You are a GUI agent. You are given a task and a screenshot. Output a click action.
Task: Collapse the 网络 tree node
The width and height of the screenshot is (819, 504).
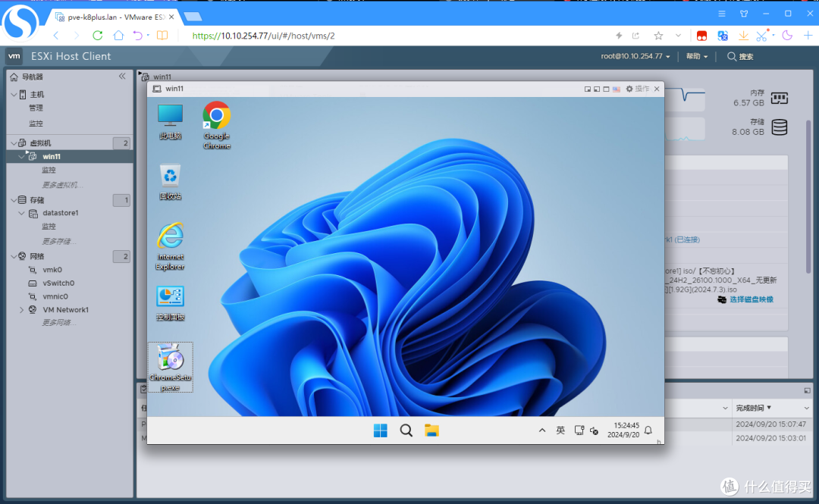pos(14,256)
